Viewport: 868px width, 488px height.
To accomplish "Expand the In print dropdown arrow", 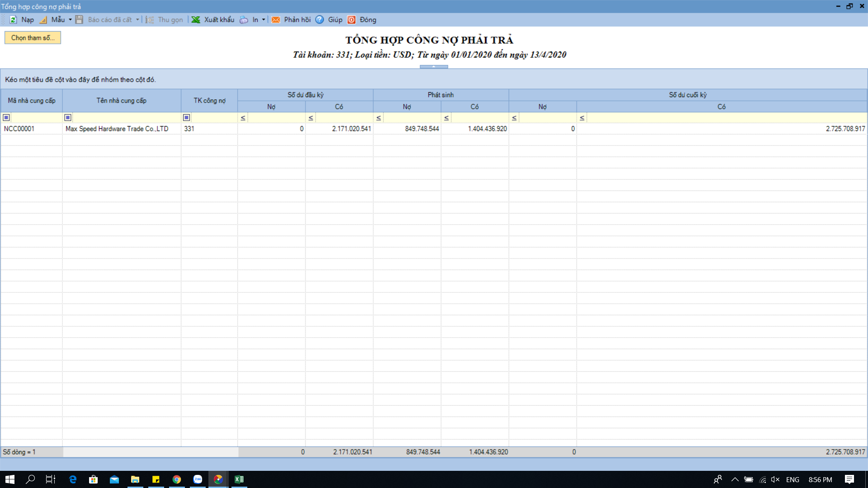I will click(x=264, y=20).
